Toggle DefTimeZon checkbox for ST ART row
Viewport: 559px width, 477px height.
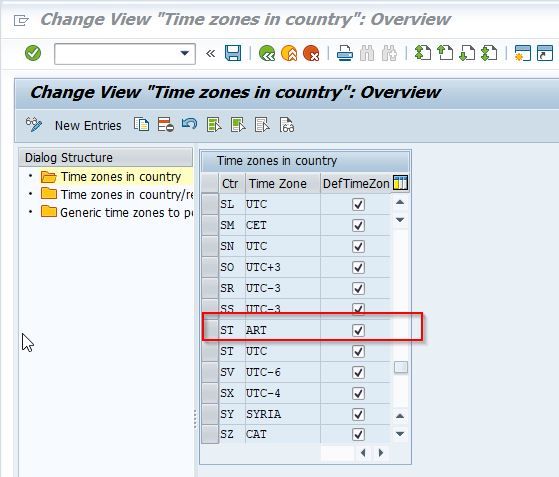point(358,330)
